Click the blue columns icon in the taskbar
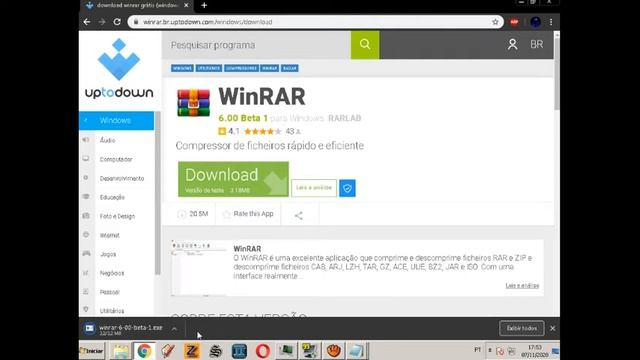Image resolution: width=640 pixels, height=360 pixels. click(x=239, y=351)
